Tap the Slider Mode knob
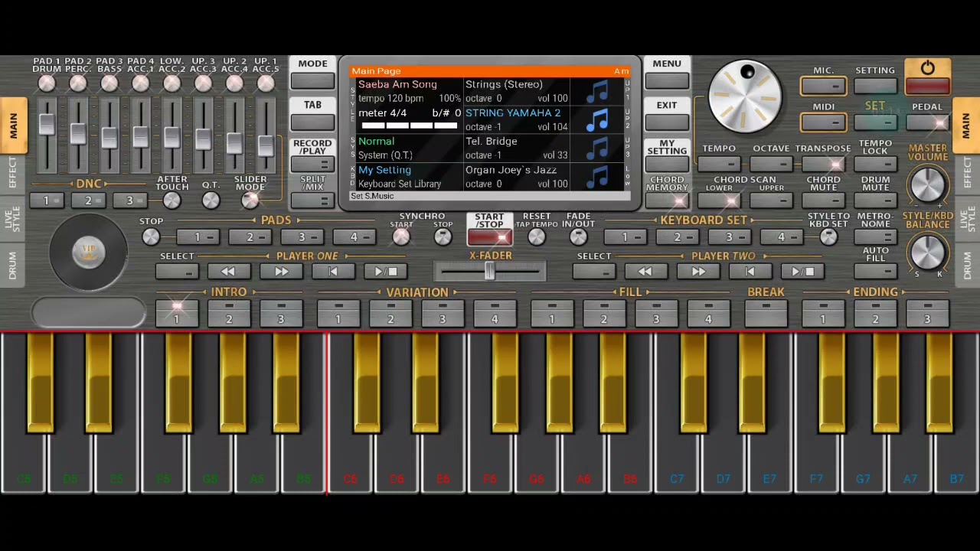This screenshot has width=980, height=551. [x=250, y=201]
